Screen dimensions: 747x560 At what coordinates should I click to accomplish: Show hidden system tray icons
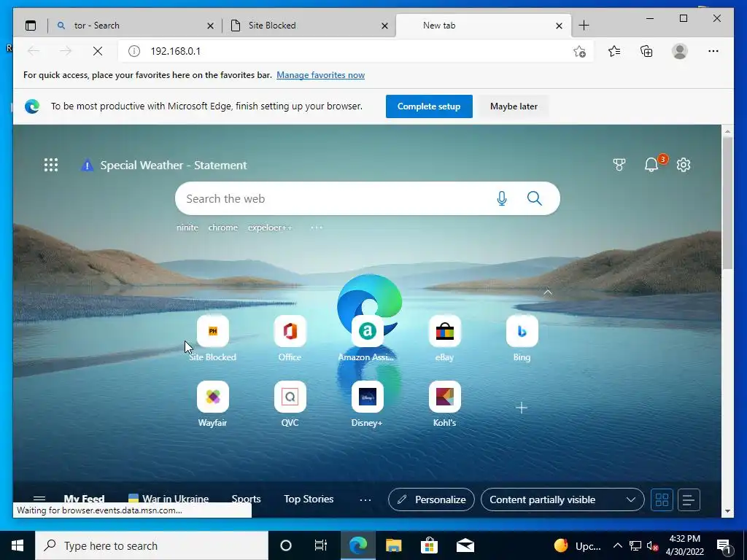tap(617, 545)
